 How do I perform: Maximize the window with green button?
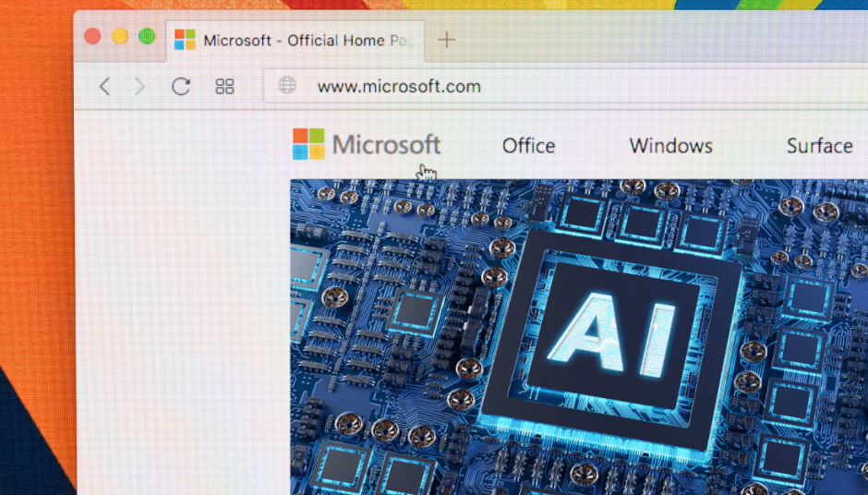coord(147,37)
